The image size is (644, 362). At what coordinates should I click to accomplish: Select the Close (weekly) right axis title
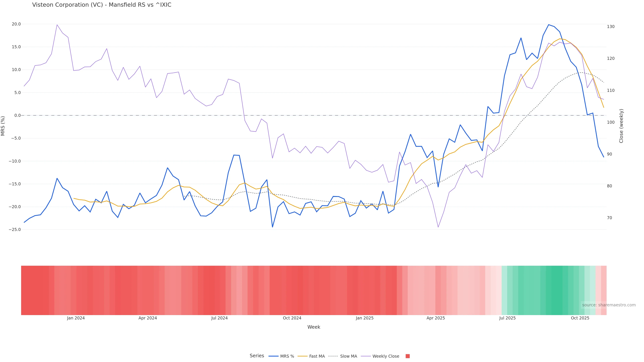coord(621,126)
